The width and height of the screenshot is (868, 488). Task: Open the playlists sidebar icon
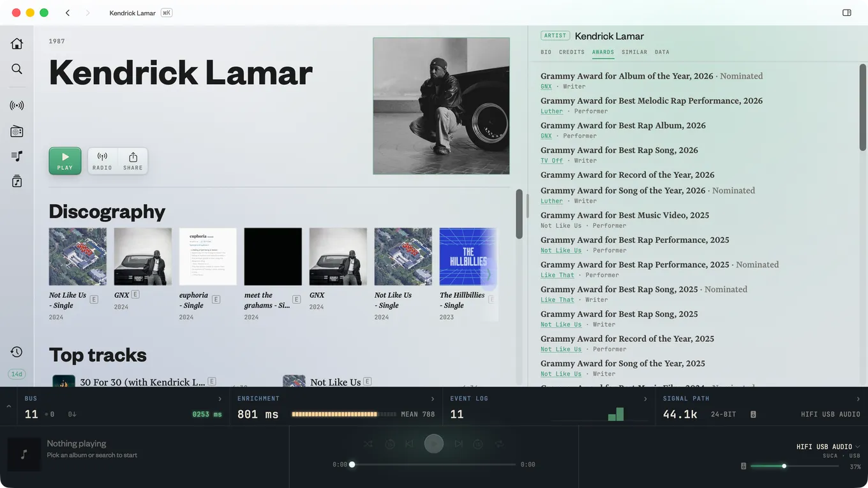17,156
